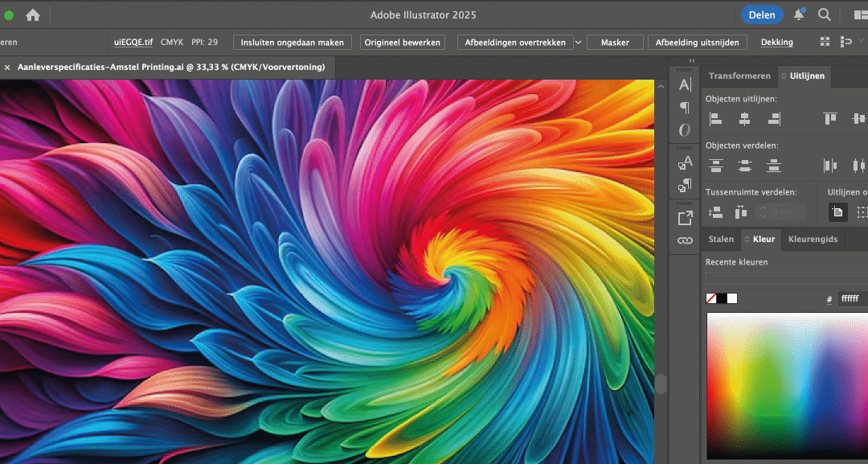Distribute objects by left edges
This screenshot has height=464, width=868.
click(x=829, y=165)
